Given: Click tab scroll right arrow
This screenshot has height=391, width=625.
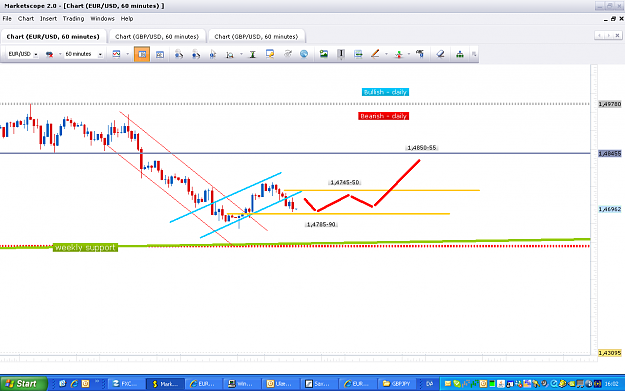Looking at the screenshot, I should point(608,35).
